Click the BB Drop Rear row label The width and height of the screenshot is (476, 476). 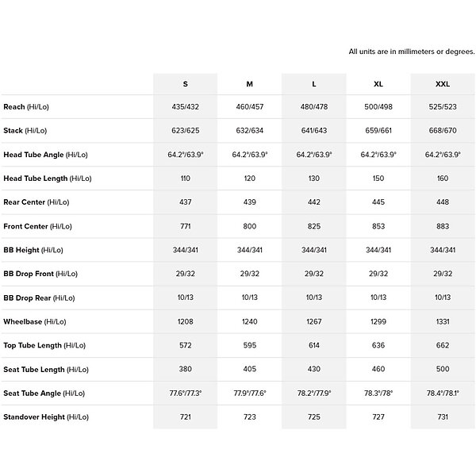coord(39,297)
